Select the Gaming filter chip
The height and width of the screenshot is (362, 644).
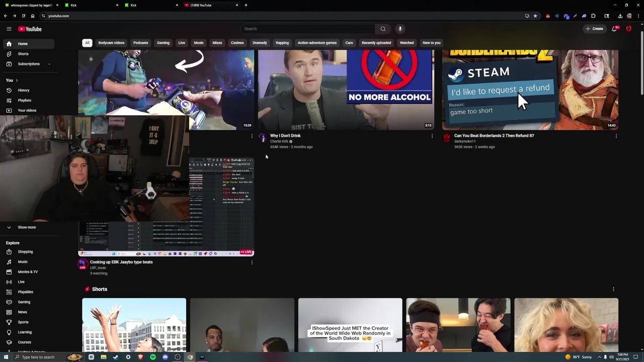163,43
